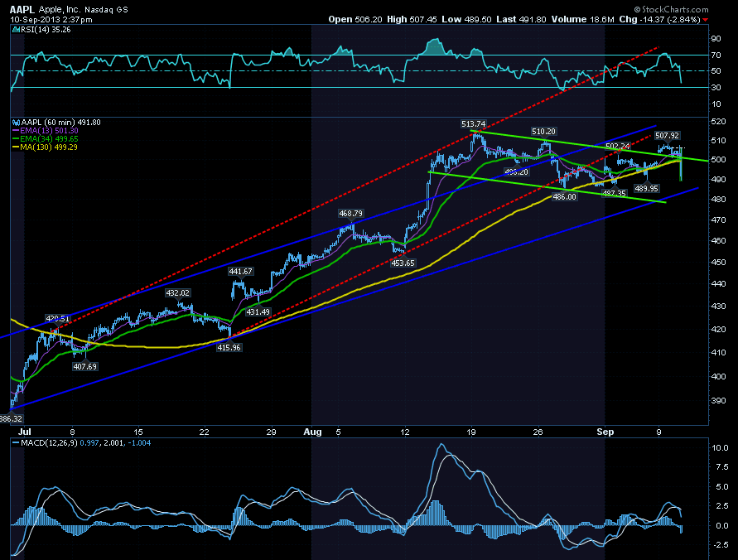Viewport: 738px width, 560px height.
Task: Click the MA(130) 499.29 legend entry
Action: 46,147
